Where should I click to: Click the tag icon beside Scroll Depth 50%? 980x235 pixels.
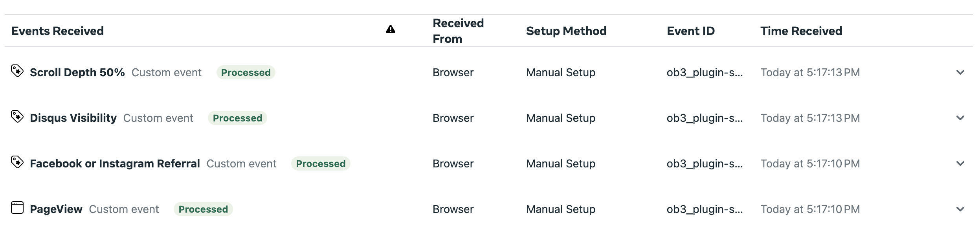17,71
